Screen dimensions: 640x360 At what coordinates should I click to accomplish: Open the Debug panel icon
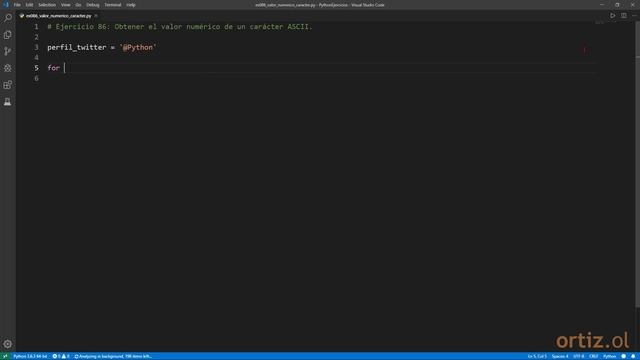click(7, 68)
